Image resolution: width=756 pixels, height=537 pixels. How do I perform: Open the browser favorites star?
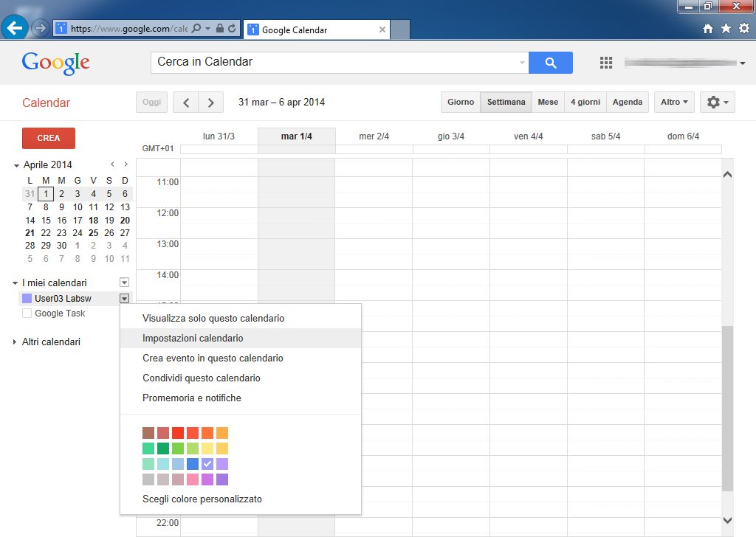click(x=726, y=29)
